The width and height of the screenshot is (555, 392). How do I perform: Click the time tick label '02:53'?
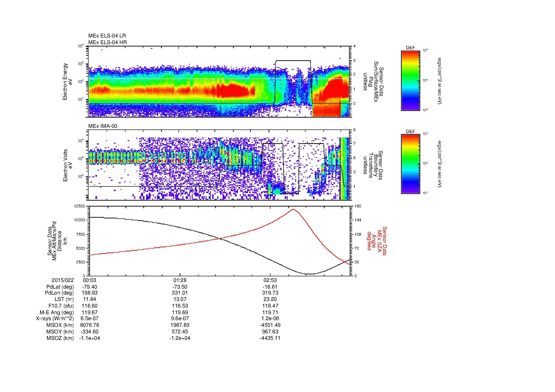[270, 280]
